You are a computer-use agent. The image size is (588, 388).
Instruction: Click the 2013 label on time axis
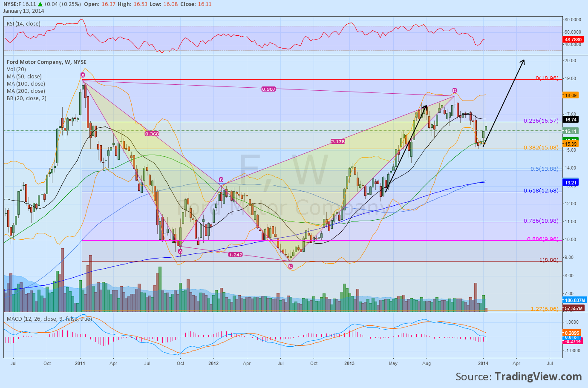[x=349, y=364]
